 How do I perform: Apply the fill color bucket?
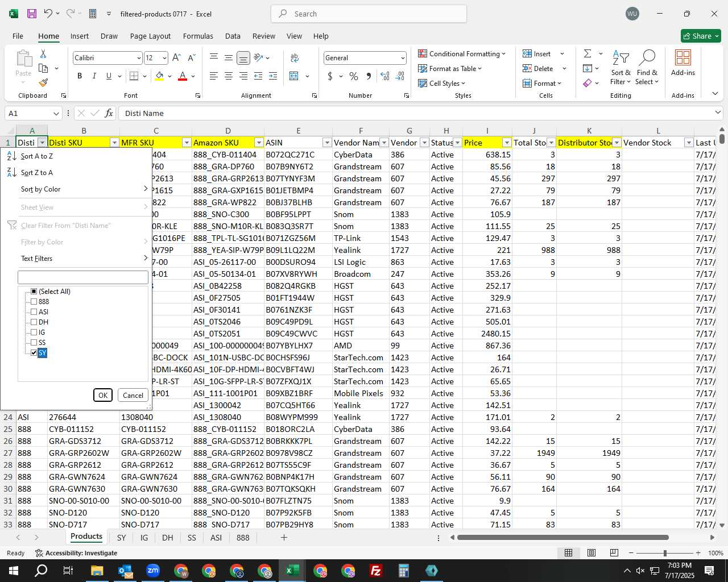click(x=159, y=76)
